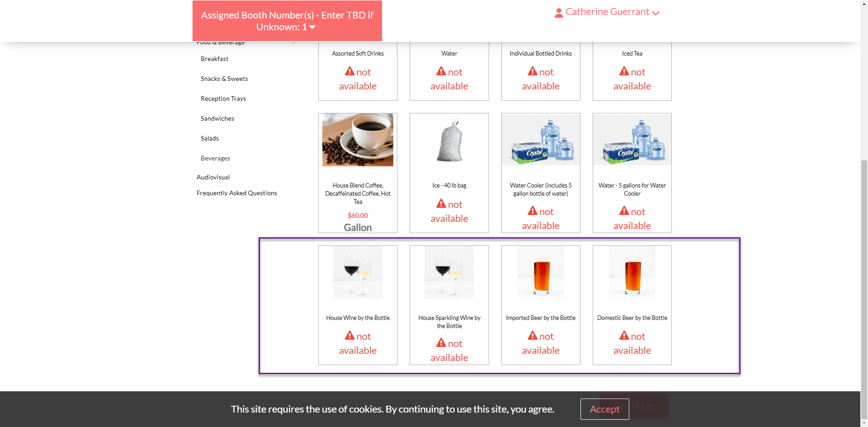View Frequently Asked Questions
This screenshot has height=427, width=868.
point(237,193)
